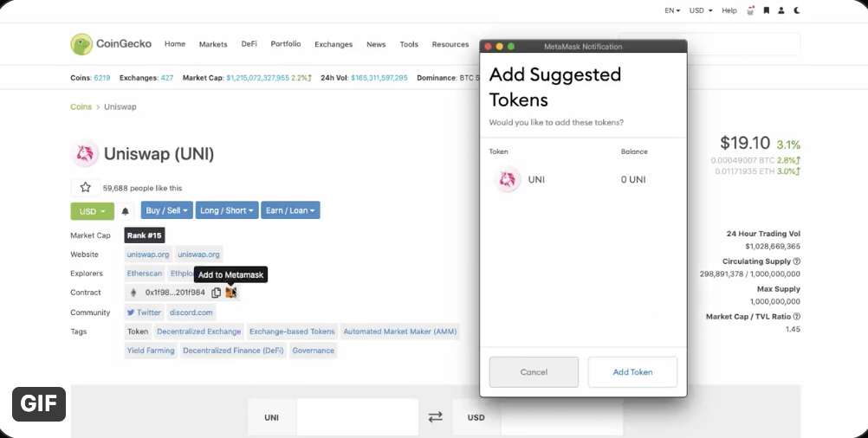The image size is (868, 438).
Task: Click the Uniswap unicorn coin logo
Action: pos(85,154)
